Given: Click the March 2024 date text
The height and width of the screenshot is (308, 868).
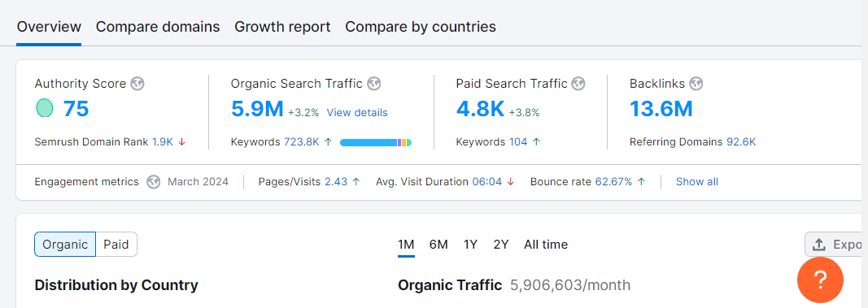Looking at the screenshot, I should click(x=198, y=182).
